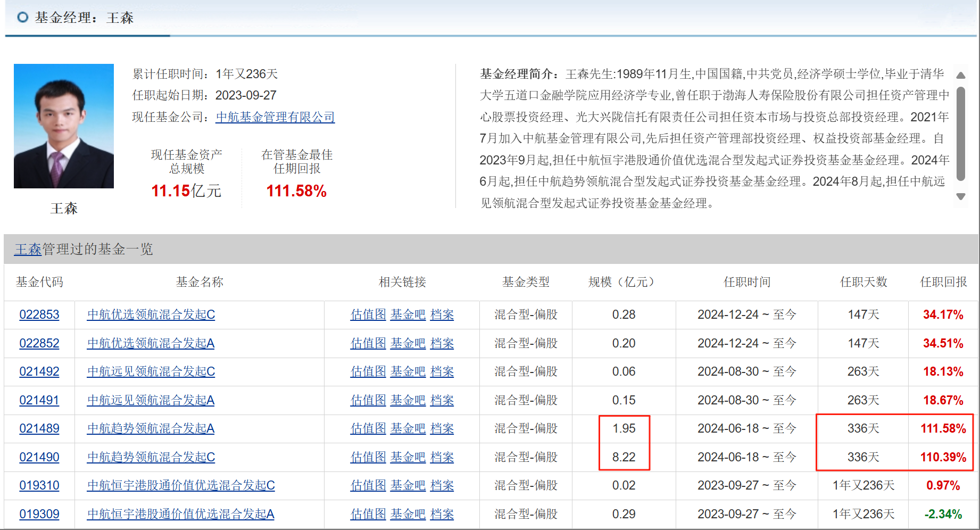Click the 111.58% return in row 021489
980x530 pixels.
(943, 428)
